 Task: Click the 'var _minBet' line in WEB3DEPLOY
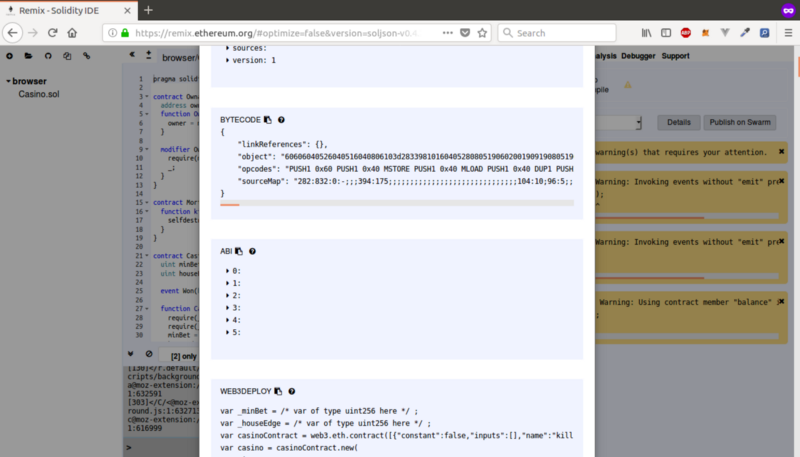319,411
